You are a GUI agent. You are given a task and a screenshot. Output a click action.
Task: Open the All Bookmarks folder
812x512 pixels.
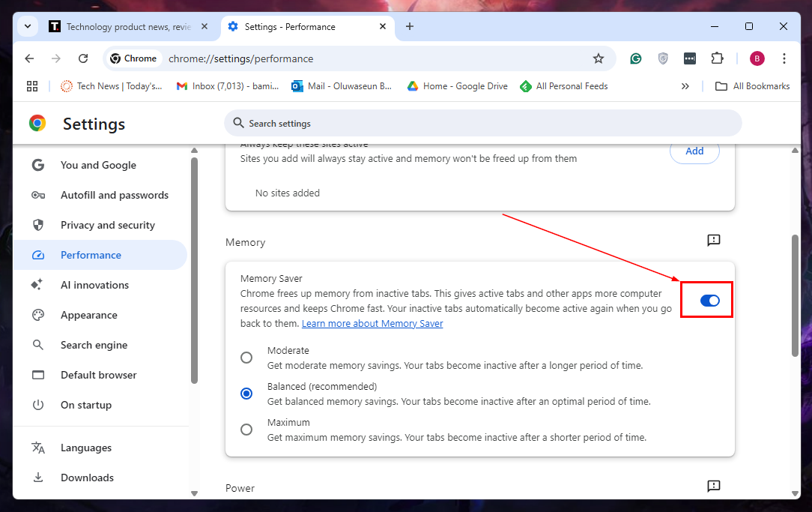click(x=752, y=86)
